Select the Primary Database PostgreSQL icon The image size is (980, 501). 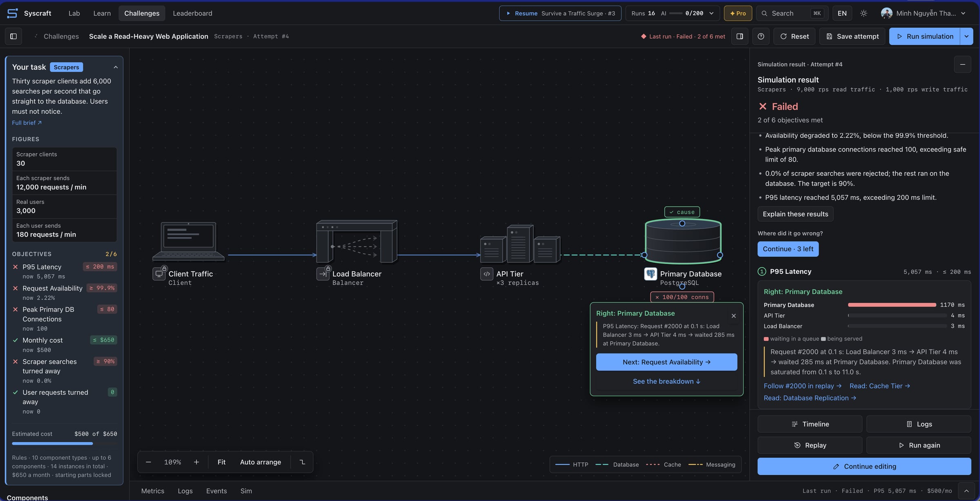(x=650, y=274)
